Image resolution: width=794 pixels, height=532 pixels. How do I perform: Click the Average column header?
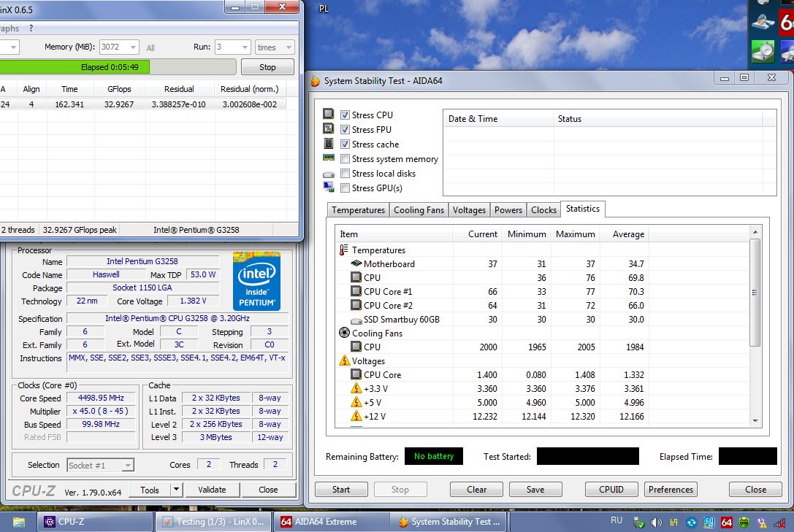pos(625,234)
